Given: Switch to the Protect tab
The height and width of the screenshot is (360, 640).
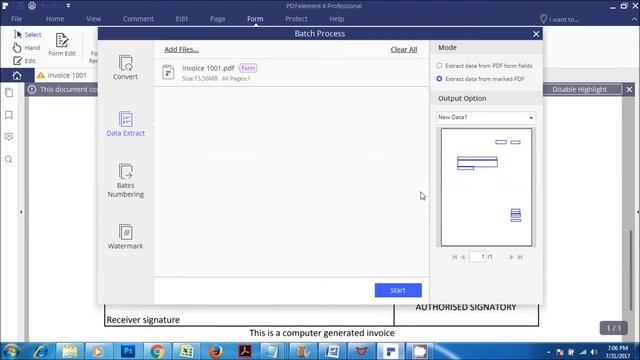Looking at the screenshot, I should click(296, 19).
